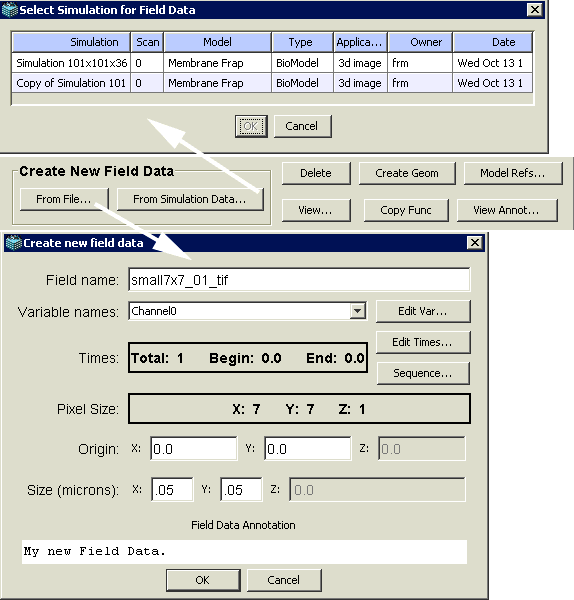Image resolution: width=574 pixels, height=600 pixels.
Task: Click the Sequence... button
Action: (422, 373)
